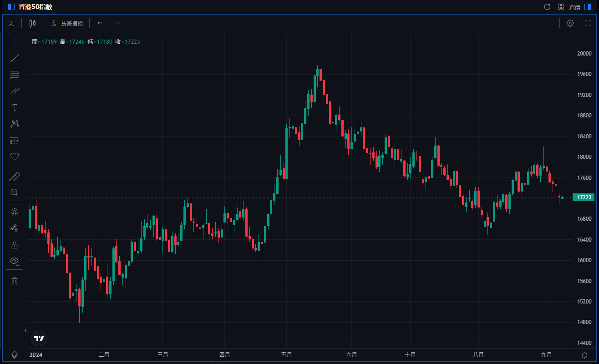Select the trend line drawing tool
This screenshot has width=599, height=364.
click(15, 58)
